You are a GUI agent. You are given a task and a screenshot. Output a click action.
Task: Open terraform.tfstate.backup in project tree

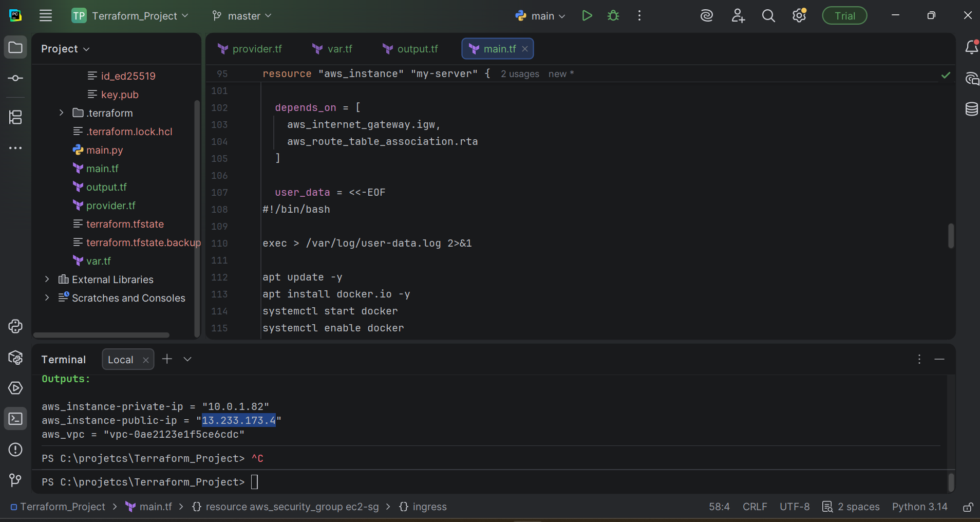click(x=137, y=243)
